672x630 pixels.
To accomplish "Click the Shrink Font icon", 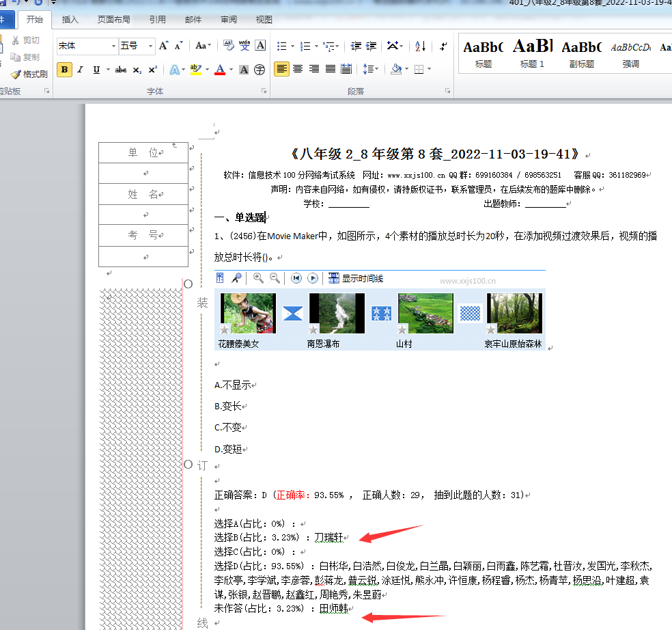I will (179, 46).
